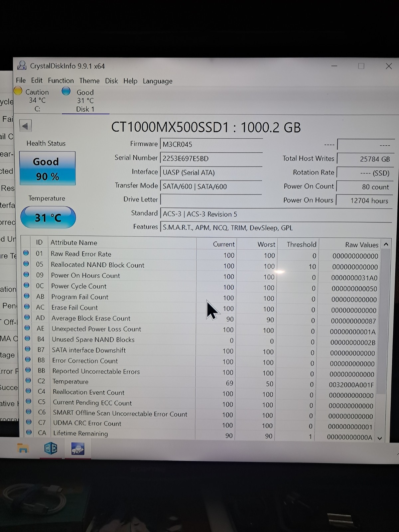Click the CrystalDiskInfo title bar app icon

[x=22, y=65]
